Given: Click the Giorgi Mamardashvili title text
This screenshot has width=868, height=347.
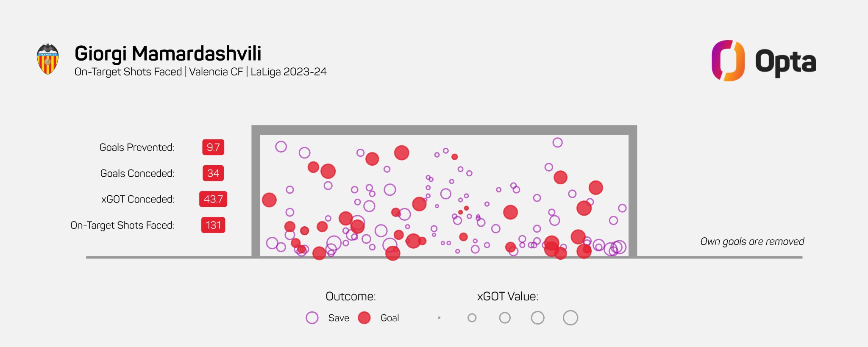Looking at the screenshot, I should pyautogui.click(x=168, y=54).
